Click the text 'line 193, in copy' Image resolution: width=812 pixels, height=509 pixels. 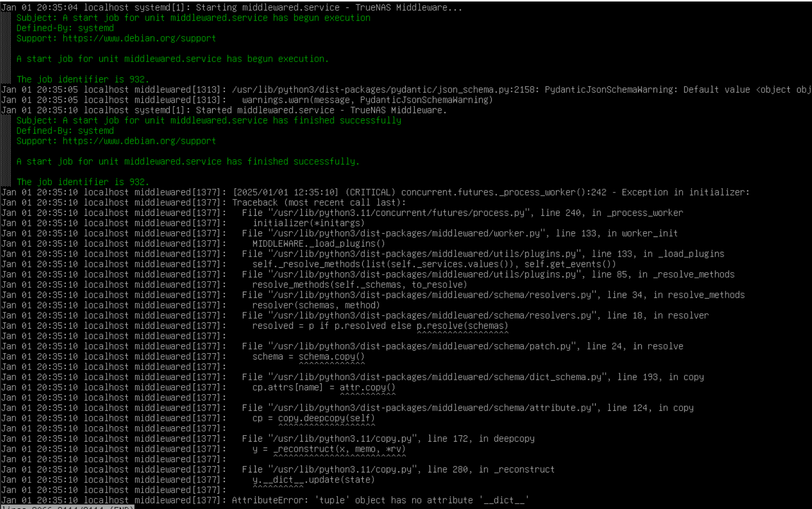[660, 377]
